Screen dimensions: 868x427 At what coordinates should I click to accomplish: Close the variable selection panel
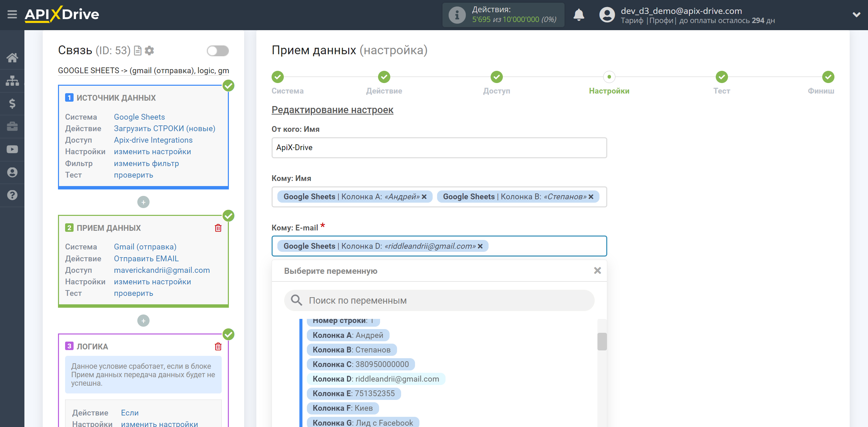click(x=597, y=270)
